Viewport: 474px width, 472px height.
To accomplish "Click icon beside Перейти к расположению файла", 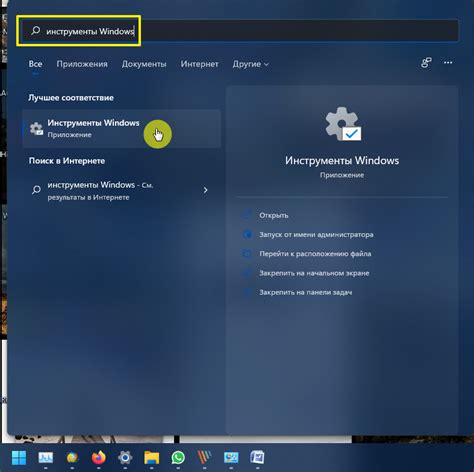I will pyautogui.click(x=247, y=254).
